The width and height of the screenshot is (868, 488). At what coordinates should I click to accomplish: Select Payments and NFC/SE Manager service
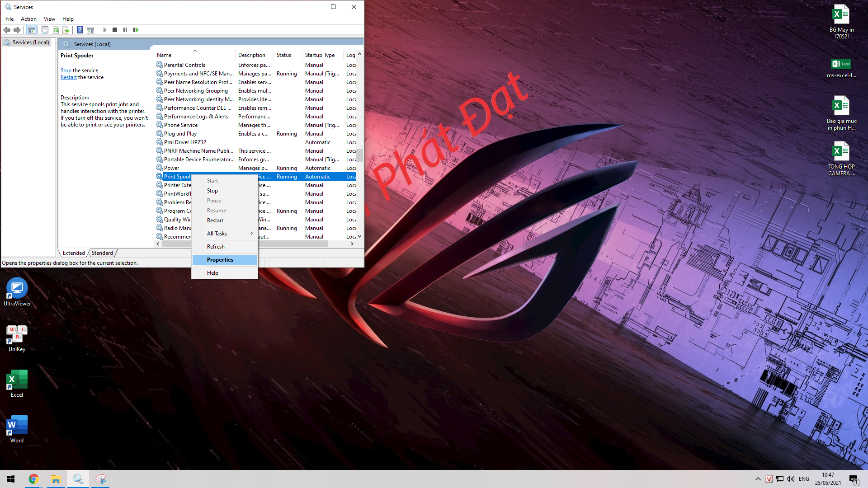point(256,74)
